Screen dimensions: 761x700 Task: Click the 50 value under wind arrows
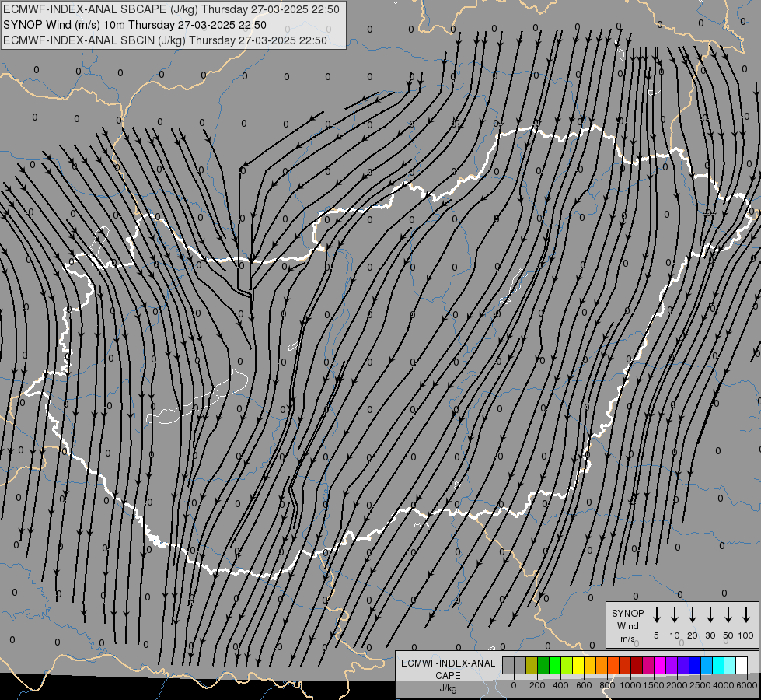click(728, 635)
